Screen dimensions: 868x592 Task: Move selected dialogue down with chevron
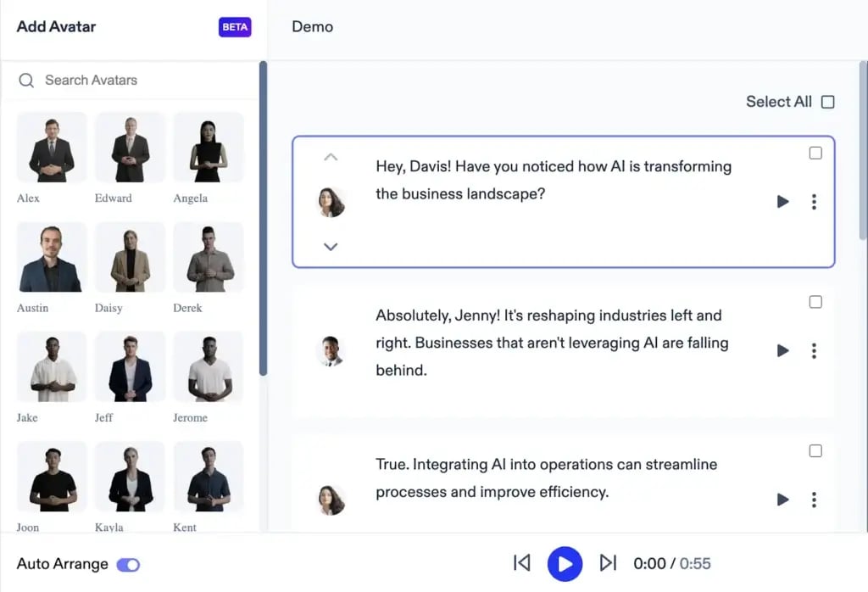point(331,247)
